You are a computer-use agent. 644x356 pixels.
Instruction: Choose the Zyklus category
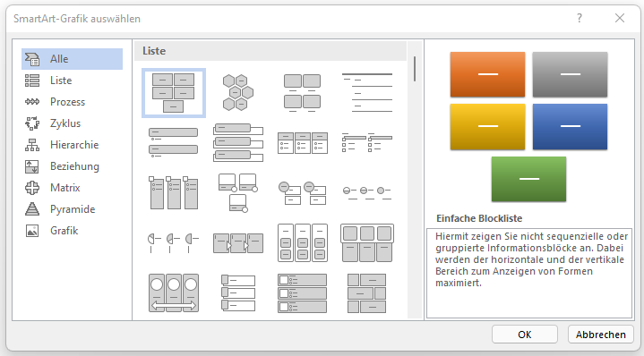[x=72, y=123]
